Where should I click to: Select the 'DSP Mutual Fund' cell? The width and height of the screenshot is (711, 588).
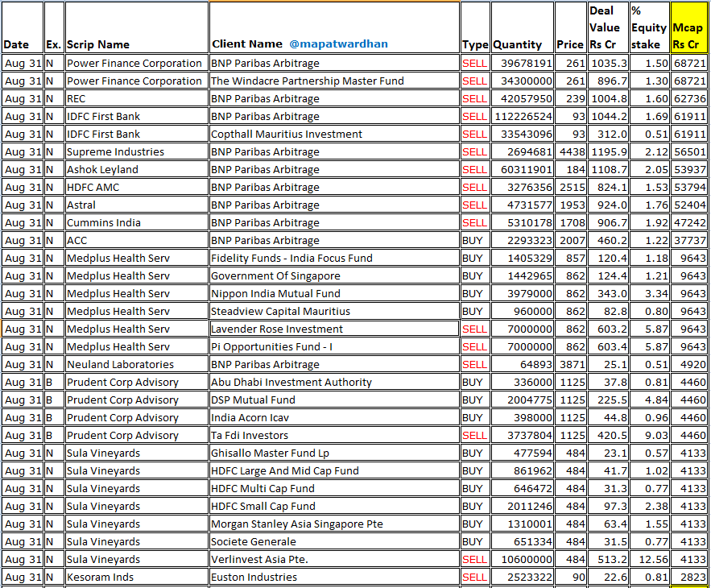(334, 400)
